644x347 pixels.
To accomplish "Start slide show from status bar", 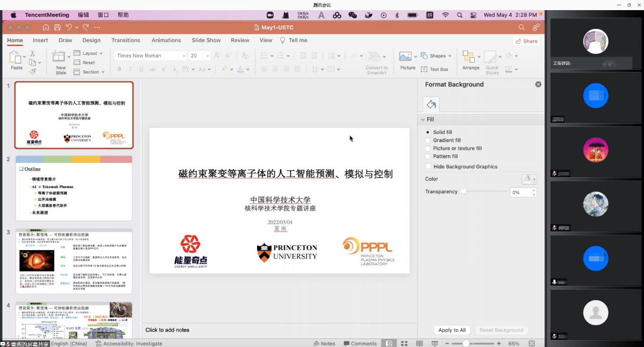I will click(435, 343).
